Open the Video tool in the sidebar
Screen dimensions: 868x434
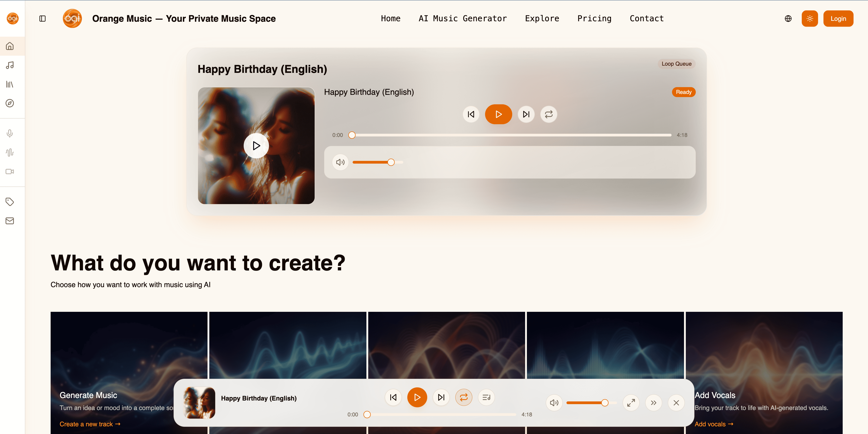click(10, 171)
